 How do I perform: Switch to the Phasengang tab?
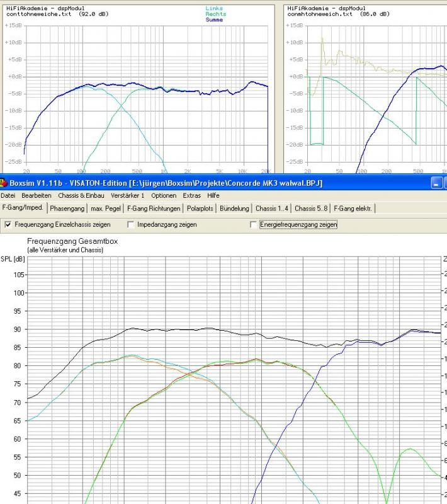pyautogui.click(x=67, y=209)
